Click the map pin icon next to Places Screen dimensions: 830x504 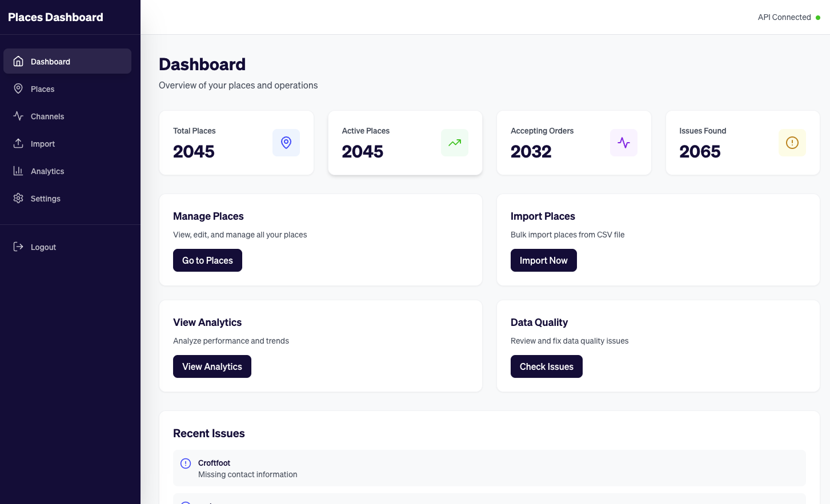click(18, 89)
